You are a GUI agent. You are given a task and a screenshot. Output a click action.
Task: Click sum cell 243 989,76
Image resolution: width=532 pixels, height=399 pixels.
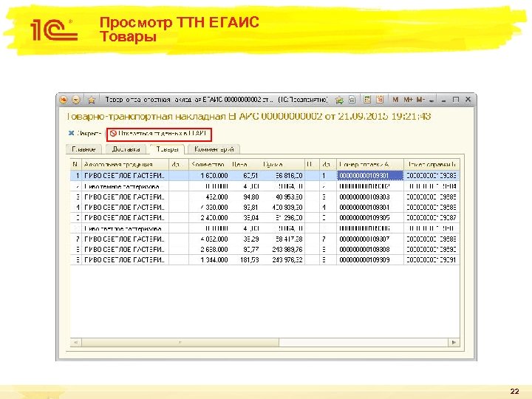coord(282,250)
